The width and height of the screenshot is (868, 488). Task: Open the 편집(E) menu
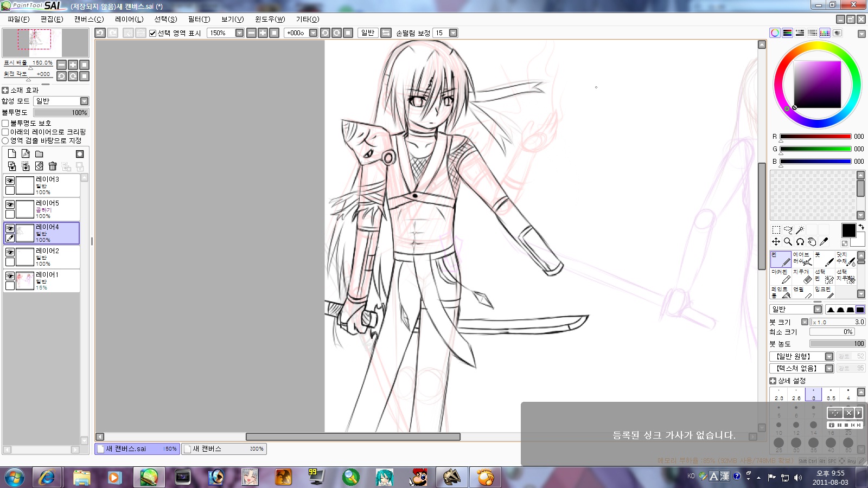(52, 19)
